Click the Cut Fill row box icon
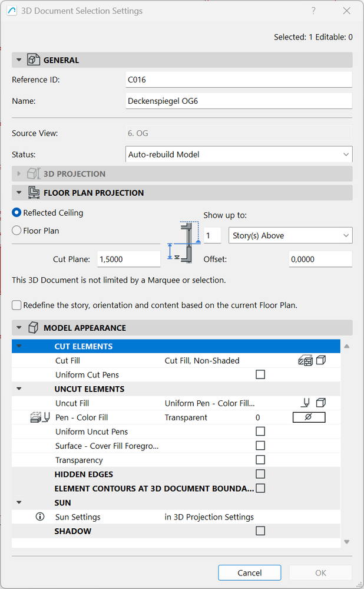The height and width of the screenshot is (589, 364). [321, 361]
